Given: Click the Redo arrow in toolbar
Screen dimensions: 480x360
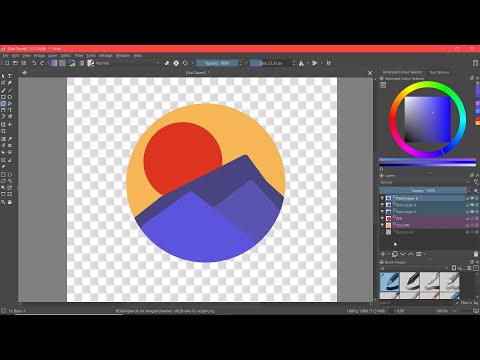Looking at the screenshot, I should 42,63.
